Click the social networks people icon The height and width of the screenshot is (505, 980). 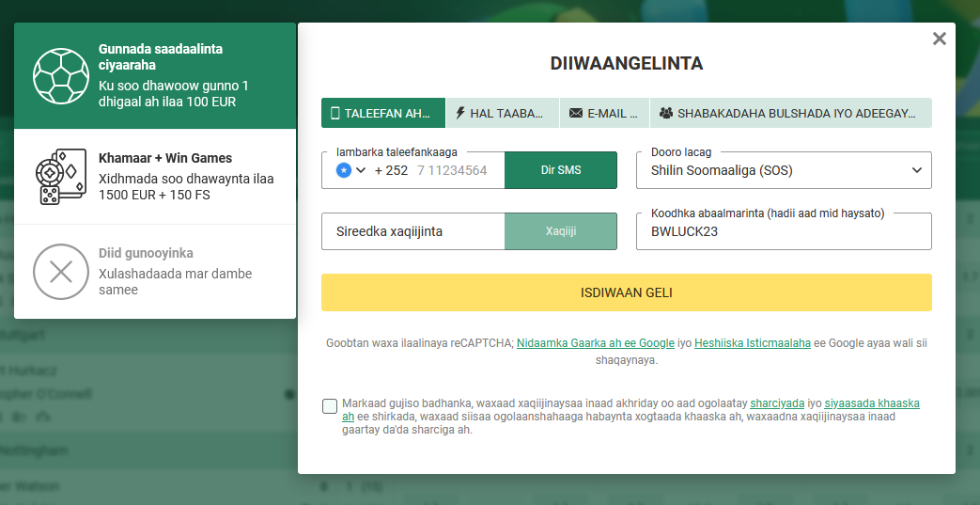(x=666, y=113)
